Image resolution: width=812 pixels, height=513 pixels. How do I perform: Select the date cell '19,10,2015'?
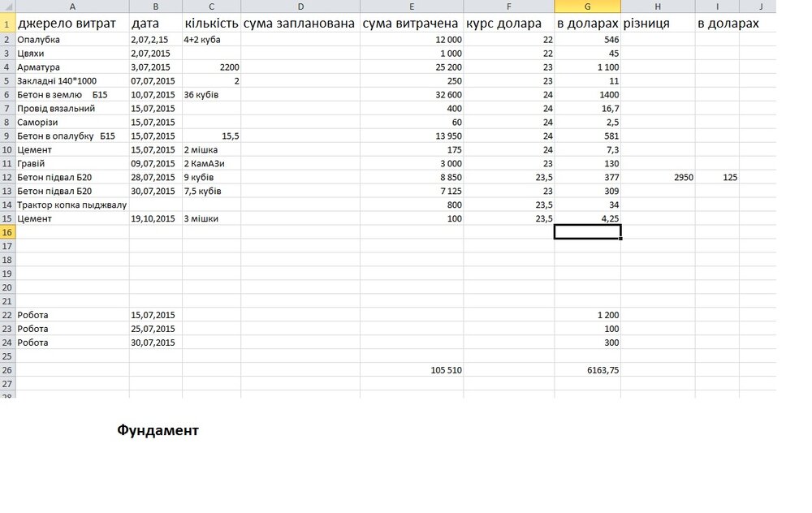pyautogui.click(x=155, y=218)
